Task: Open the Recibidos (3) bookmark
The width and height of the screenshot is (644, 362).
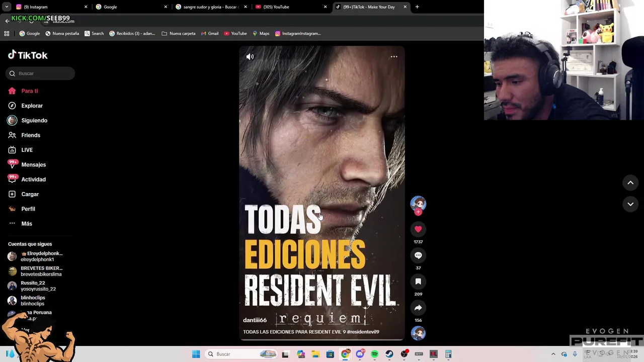Action: point(132,34)
